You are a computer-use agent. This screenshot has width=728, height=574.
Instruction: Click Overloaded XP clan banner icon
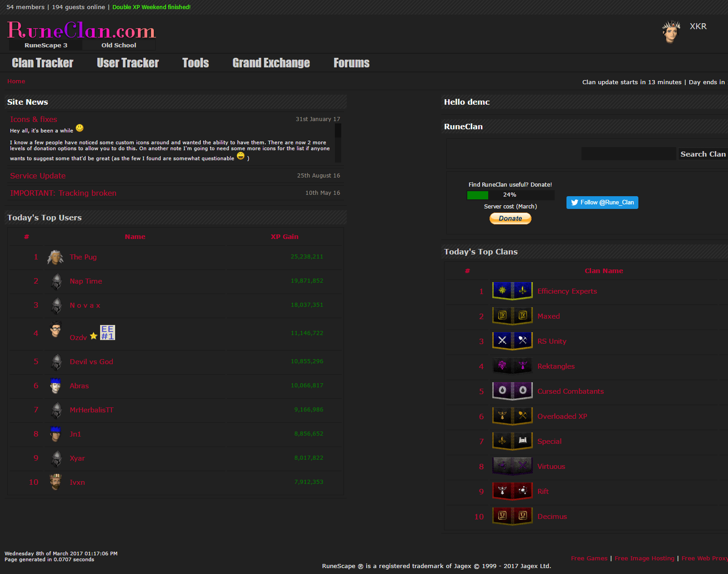pos(512,416)
